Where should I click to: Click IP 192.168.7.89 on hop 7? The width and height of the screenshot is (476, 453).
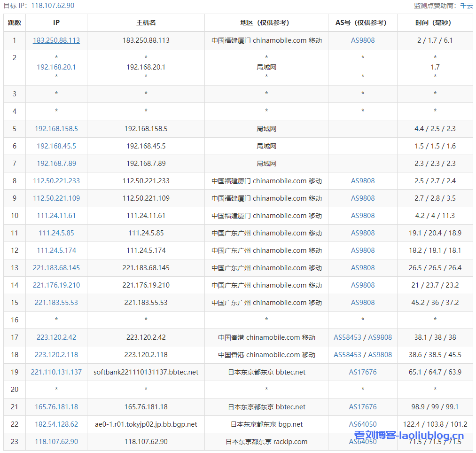pyautogui.click(x=56, y=163)
